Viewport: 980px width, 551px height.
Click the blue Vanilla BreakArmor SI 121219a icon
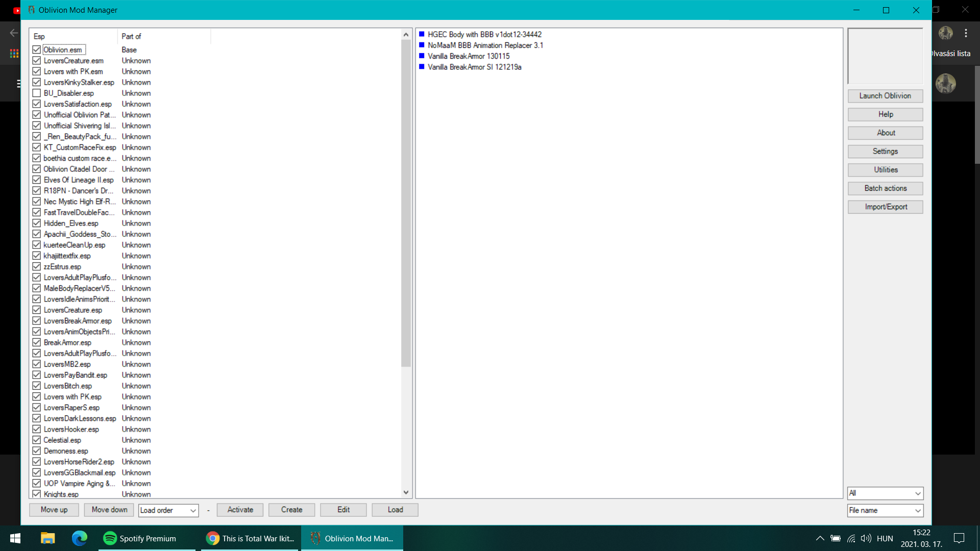[422, 67]
